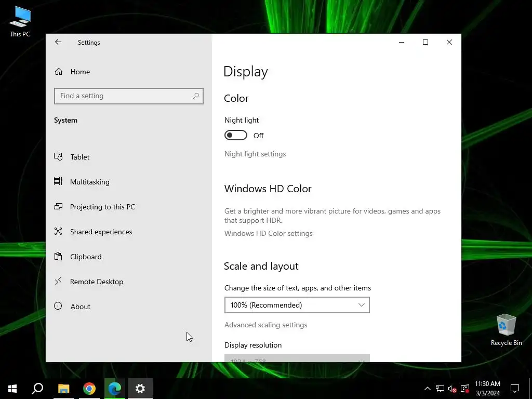532x399 pixels.
Task: Click the Remote Desktop icon
Action: pos(58,281)
